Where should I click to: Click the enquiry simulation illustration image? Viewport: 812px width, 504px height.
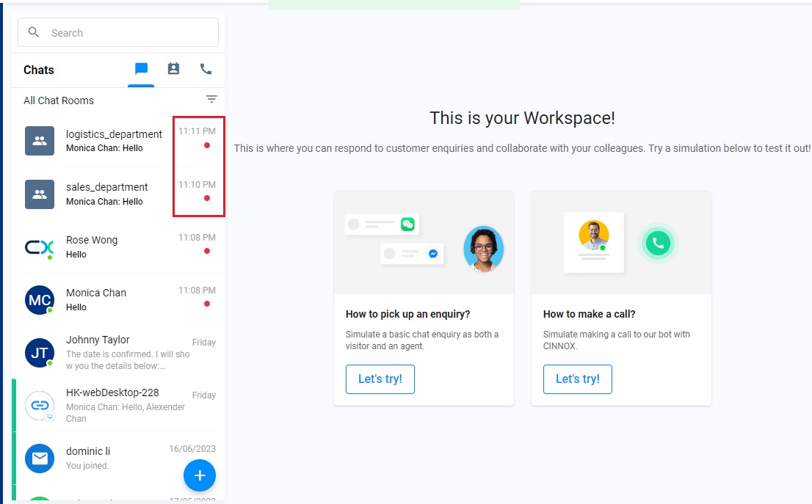(x=424, y=243)
